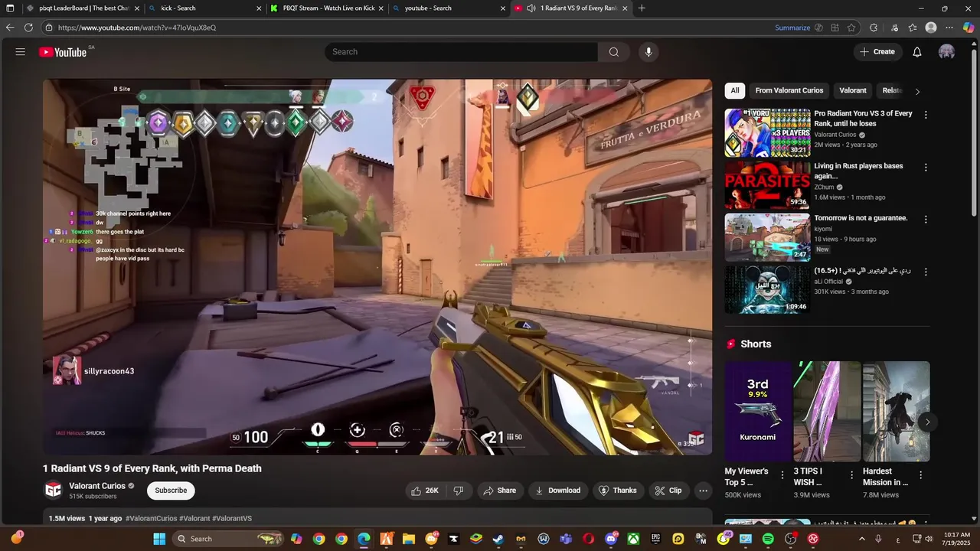The height and width of the screenshot is (551, 980).
Task: Open the YouTube account avatar menu
Action: (947, 52)
